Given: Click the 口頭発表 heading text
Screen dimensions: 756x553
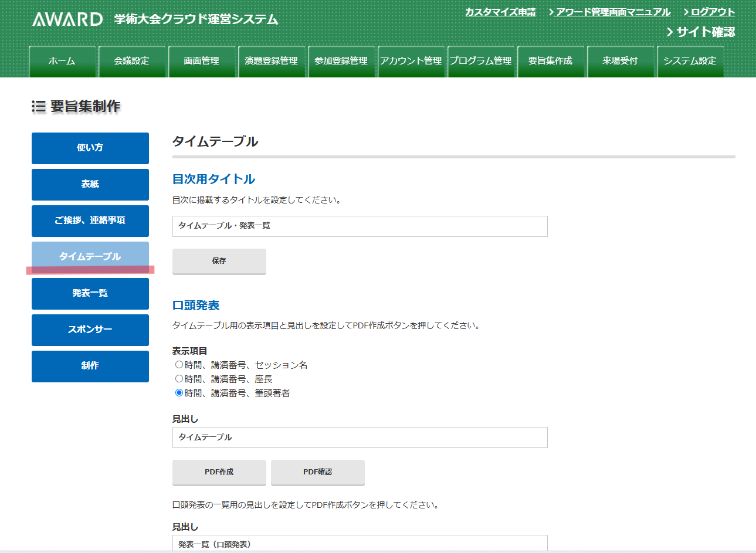Looking at the screenshot, I should coord(196,306).
